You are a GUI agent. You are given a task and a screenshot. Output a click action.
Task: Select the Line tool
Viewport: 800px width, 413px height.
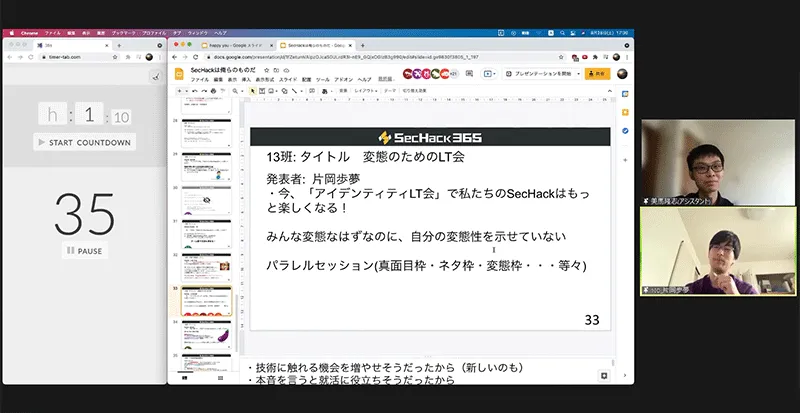pos(296,91)
